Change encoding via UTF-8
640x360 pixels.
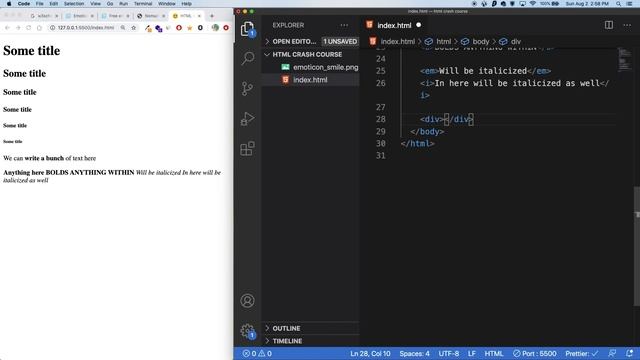449,353
